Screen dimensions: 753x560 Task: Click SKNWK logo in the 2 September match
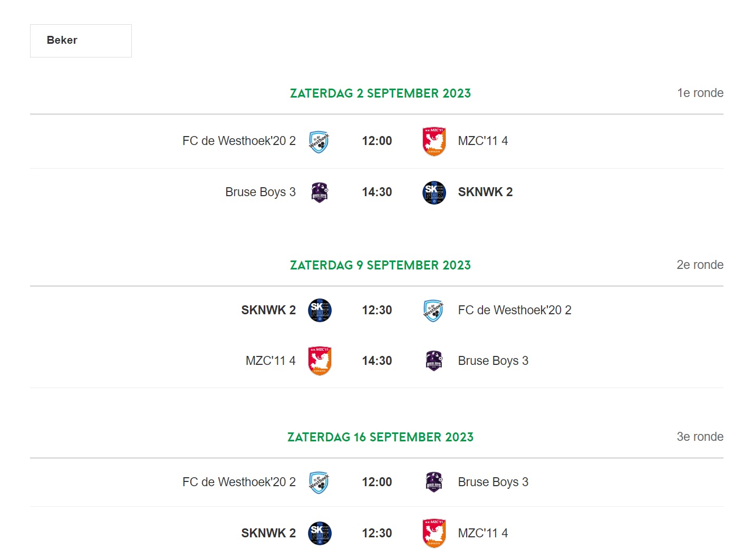[434, 192]
